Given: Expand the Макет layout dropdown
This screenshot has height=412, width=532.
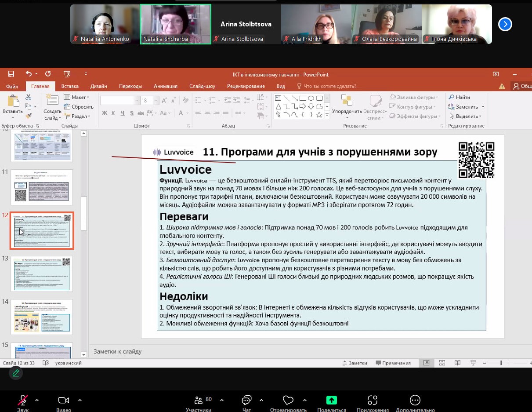Looking at the screenshot, I should tap(77, 97).
